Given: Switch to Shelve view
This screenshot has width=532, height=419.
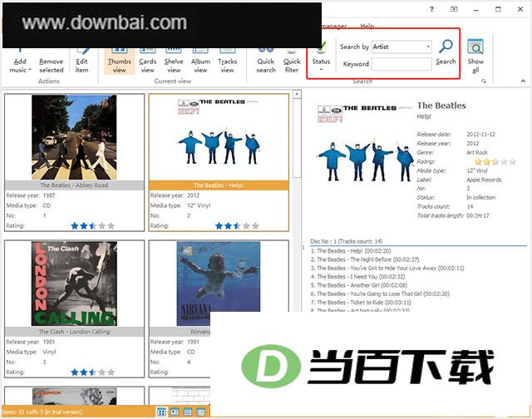Looking at the screenshot, I should [174, 61].
